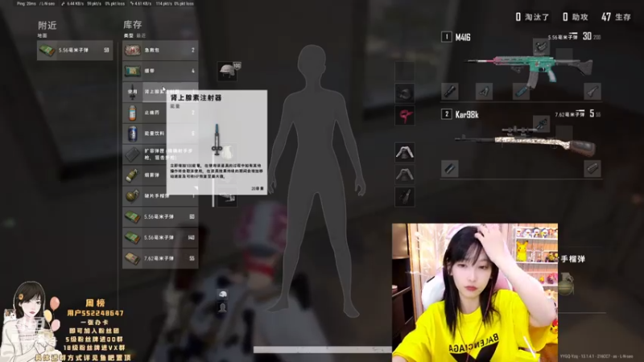Click the 生存 alive counter
Viewport: 644px width, 362px height.
point(616,17)
